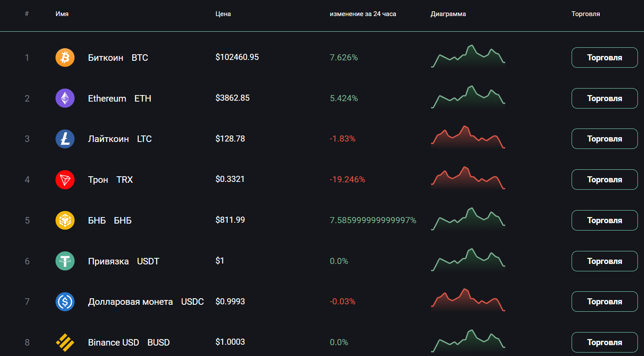Select the Binance USD BUSD icon
This screenshot has width=644, height=356.
coord(65,343)
